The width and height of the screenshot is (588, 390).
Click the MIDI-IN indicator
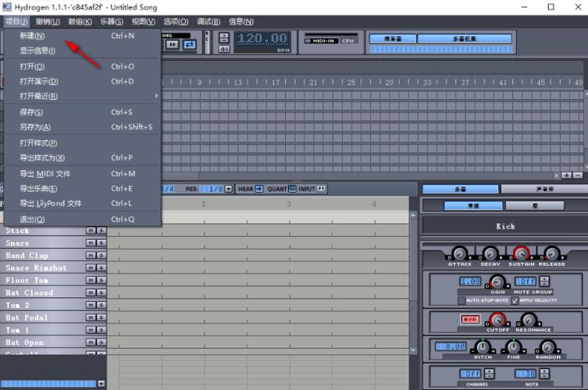322,41
